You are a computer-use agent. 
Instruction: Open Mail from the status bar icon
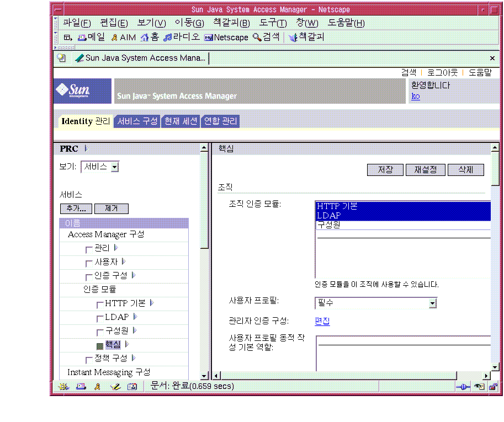coord(81,387)
